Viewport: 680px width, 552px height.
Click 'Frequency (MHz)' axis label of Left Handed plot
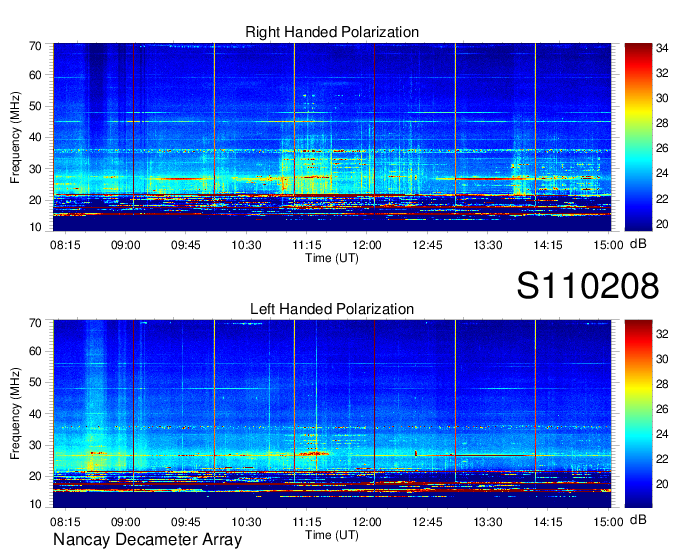15,414
